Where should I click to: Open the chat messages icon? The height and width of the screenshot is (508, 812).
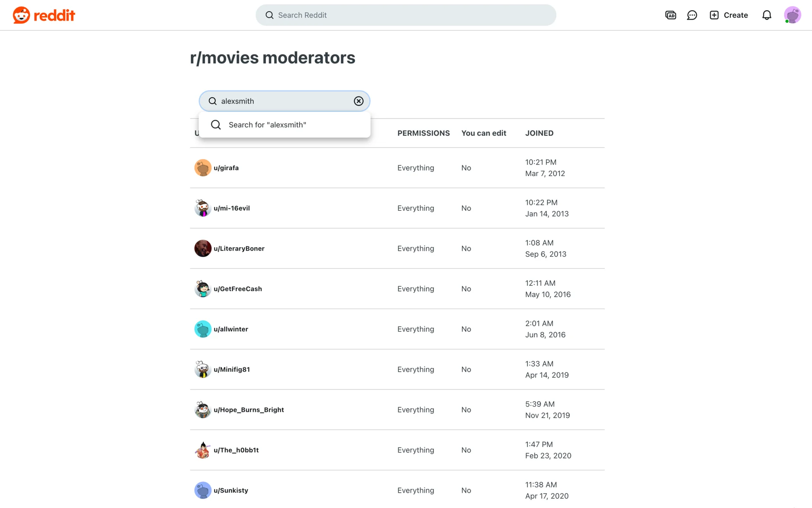(692, 15)
